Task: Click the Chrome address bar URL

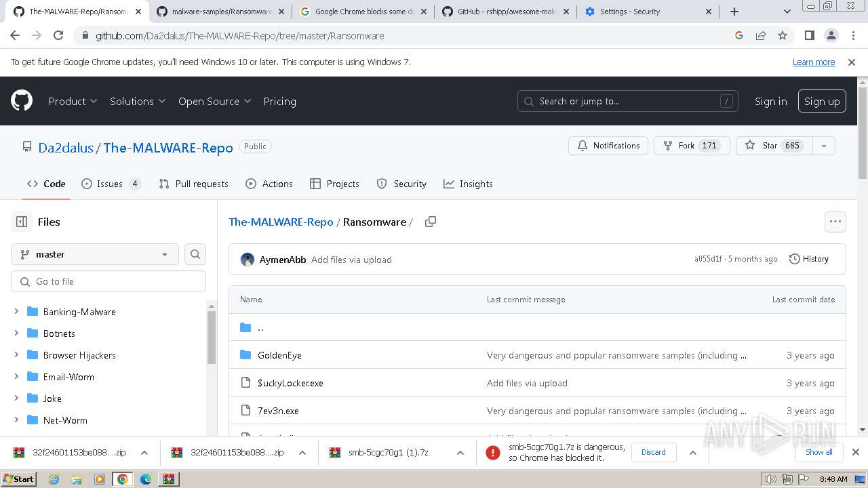Action: click(x=240, y=35)
